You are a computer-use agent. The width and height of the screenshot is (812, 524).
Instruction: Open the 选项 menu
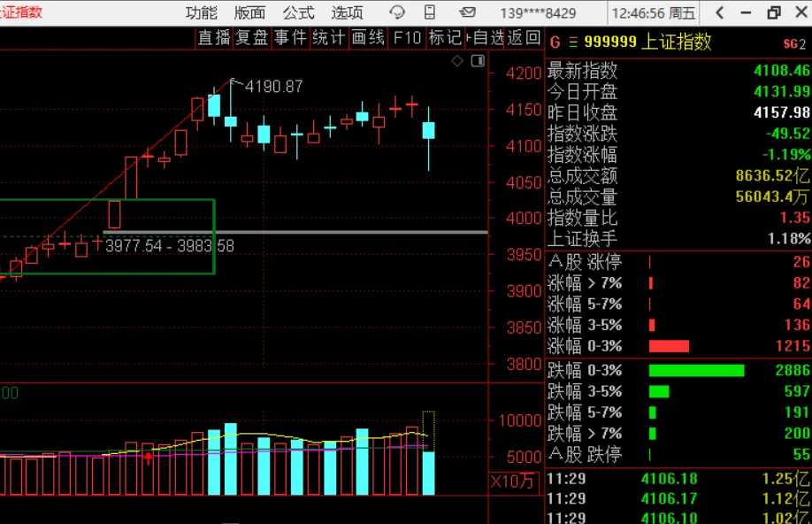click(347, 12)
